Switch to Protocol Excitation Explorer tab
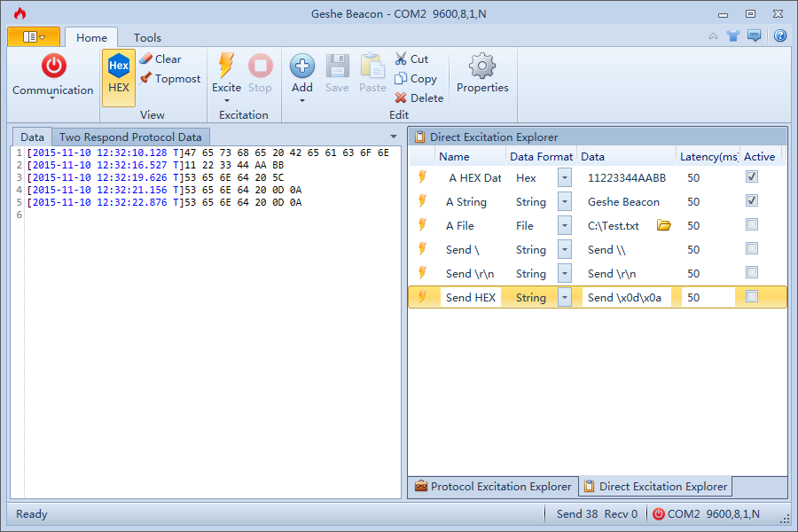798x532 pixels. click(493, 487)
